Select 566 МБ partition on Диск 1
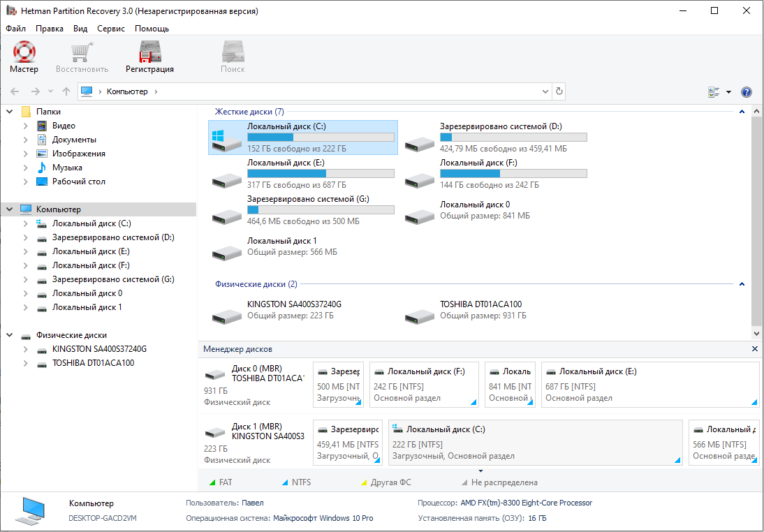Screen dimensions: 764x532 724,443
